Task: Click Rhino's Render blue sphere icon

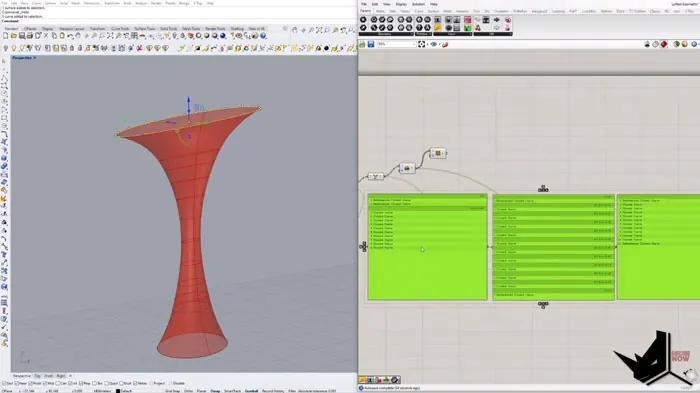Action: 223,36
